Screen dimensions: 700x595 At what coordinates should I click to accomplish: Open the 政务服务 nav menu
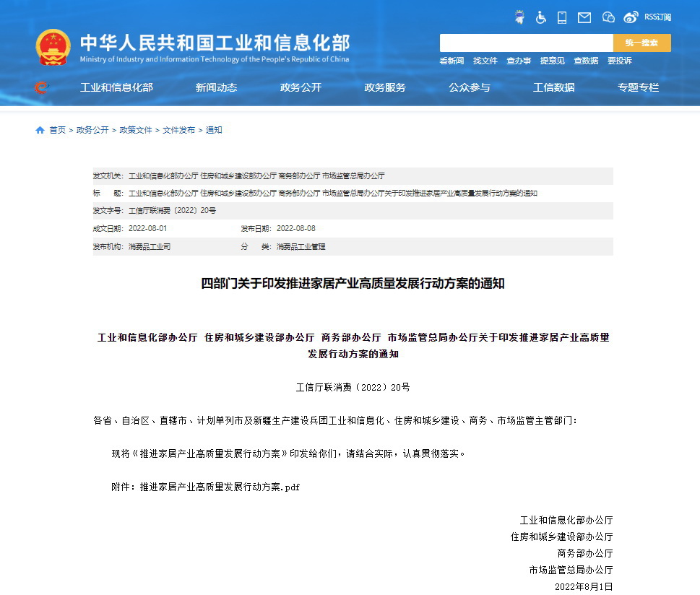click(385, 87)
